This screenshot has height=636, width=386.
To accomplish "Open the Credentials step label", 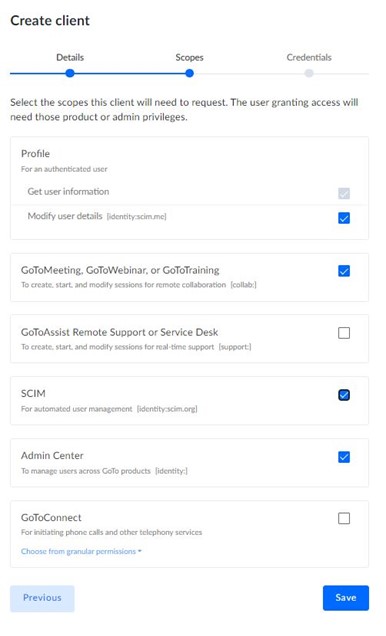I will [309, 57].
